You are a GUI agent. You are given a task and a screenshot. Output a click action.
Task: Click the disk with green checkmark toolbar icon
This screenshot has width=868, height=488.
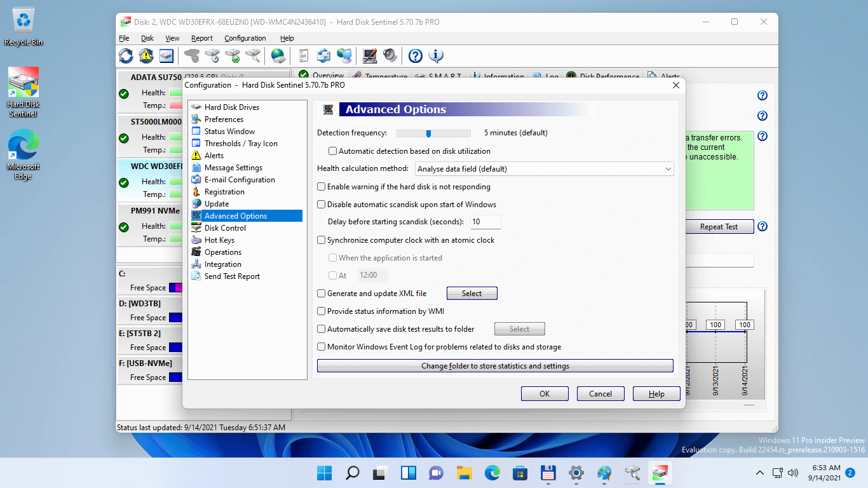point(233,56)
